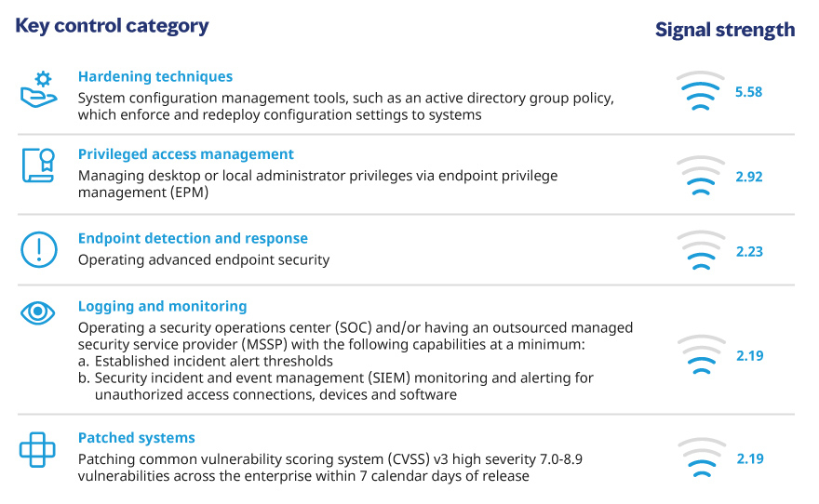Click the 2.92 signal strength value
This screenshot has width=819, height=504.
(x=749, y=176)
